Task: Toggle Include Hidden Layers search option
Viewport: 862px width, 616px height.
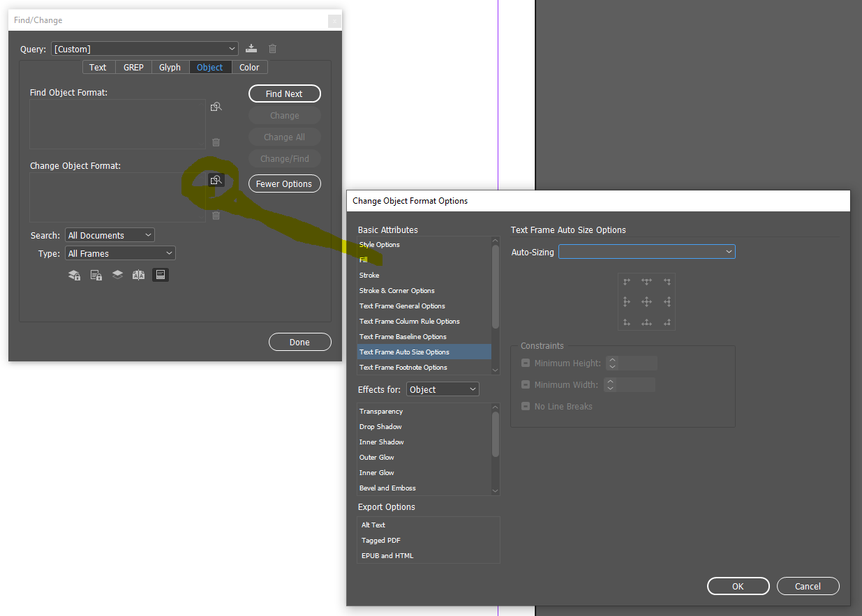Action: click(x=117, y=274)
